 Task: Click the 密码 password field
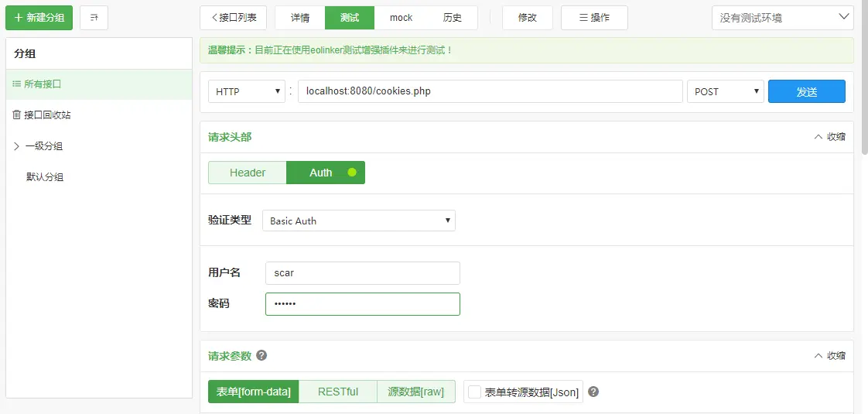363,304
